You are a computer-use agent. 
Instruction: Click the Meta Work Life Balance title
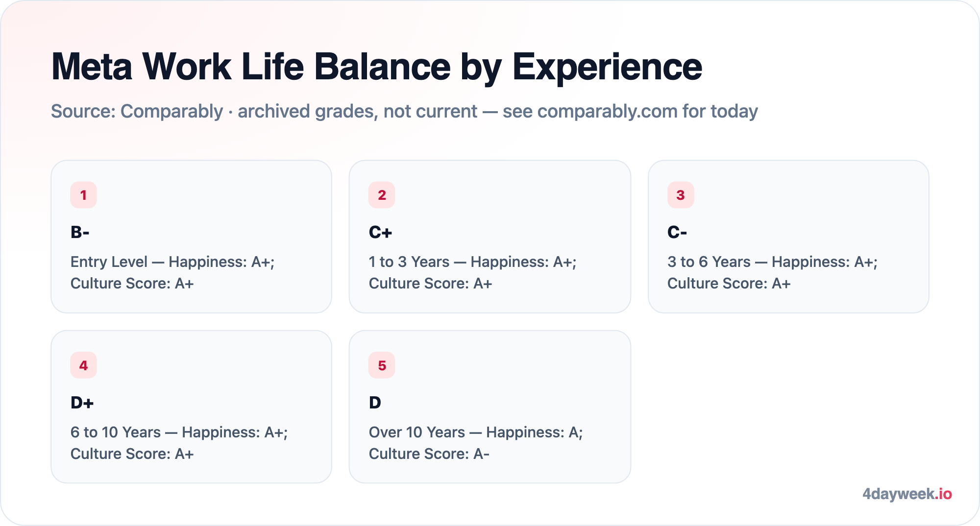click(x=376, y=67)
